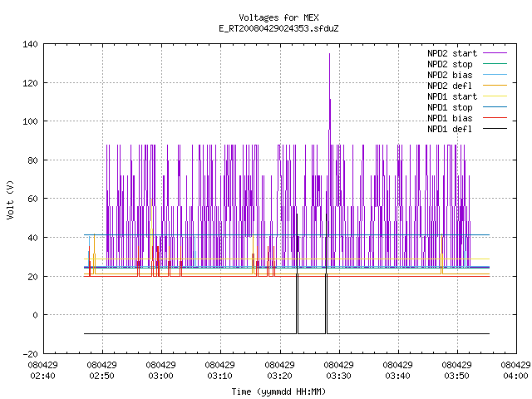Click the x-axis tick label 03:40
Image resolution: width=532 pixels, height=399 pixels.
point(397,376)
